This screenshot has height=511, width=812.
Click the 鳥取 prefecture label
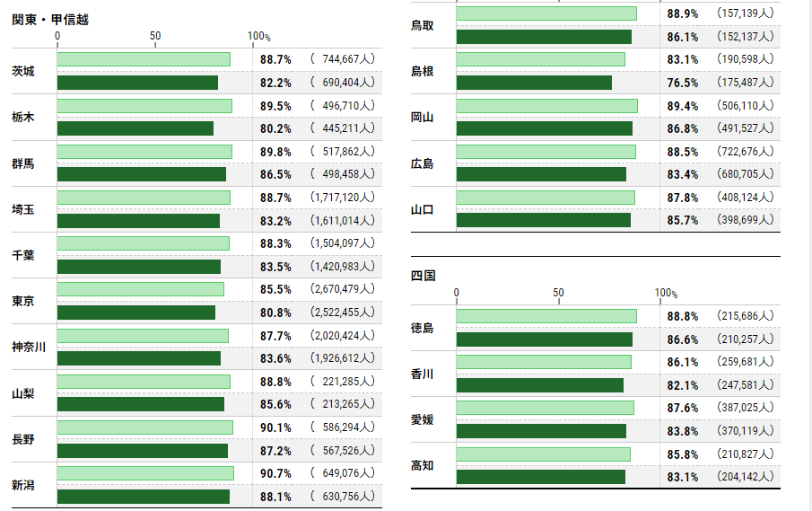[x=423, y=25]
